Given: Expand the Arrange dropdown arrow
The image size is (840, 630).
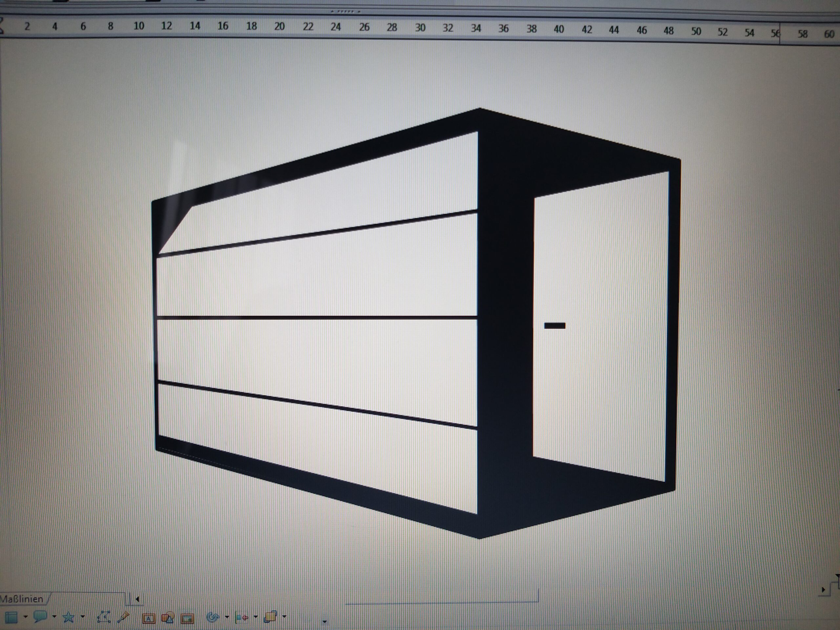Looking at the screenshot, I should point(284,616).
